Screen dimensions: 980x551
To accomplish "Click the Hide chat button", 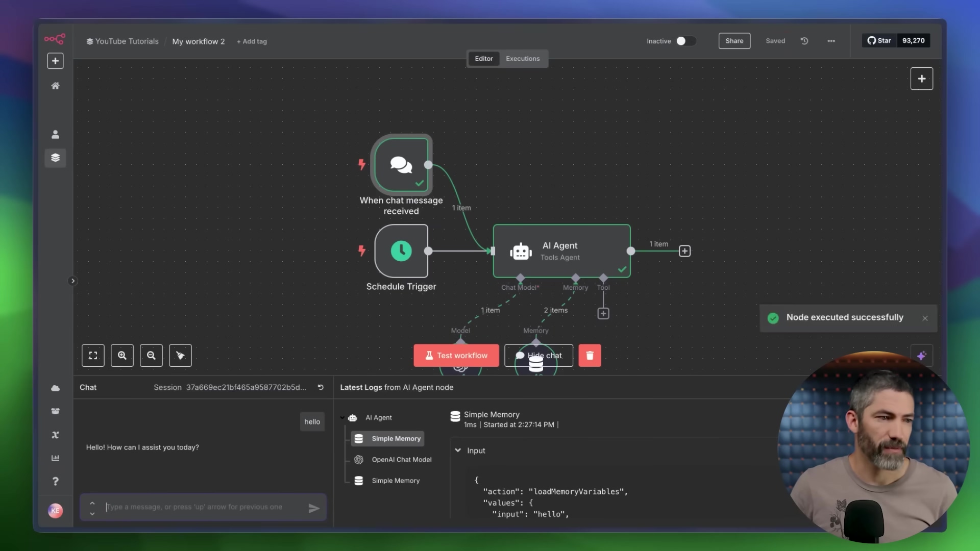I will [x=538, y=356].
